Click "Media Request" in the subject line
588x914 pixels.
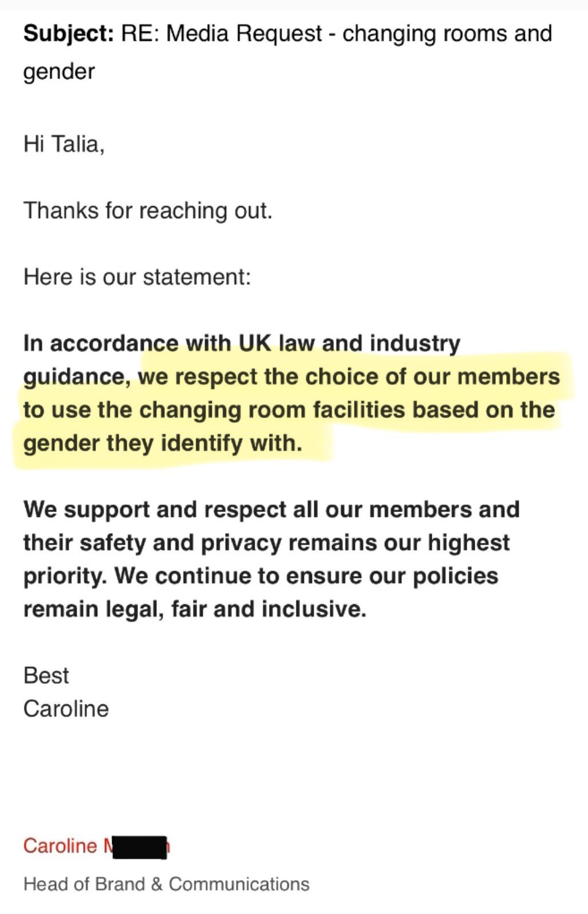click(244, 34)
